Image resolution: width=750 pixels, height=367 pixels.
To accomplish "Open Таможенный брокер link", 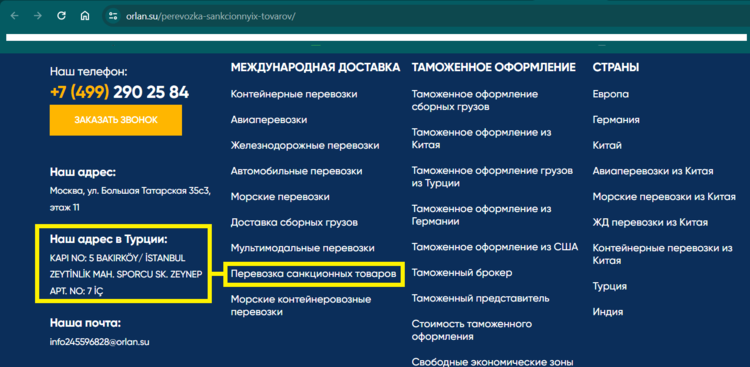I will (x=462, y=273).
